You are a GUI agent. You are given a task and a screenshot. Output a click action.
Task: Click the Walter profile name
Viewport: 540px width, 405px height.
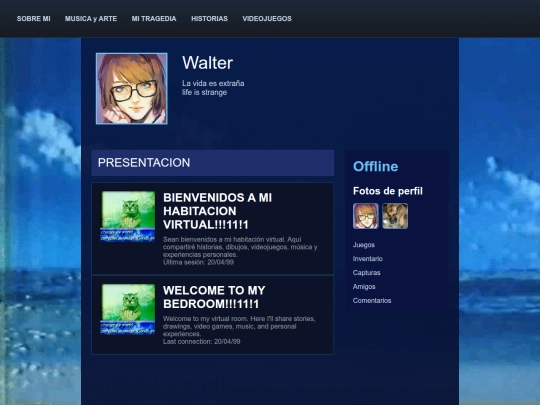[208, 63]
